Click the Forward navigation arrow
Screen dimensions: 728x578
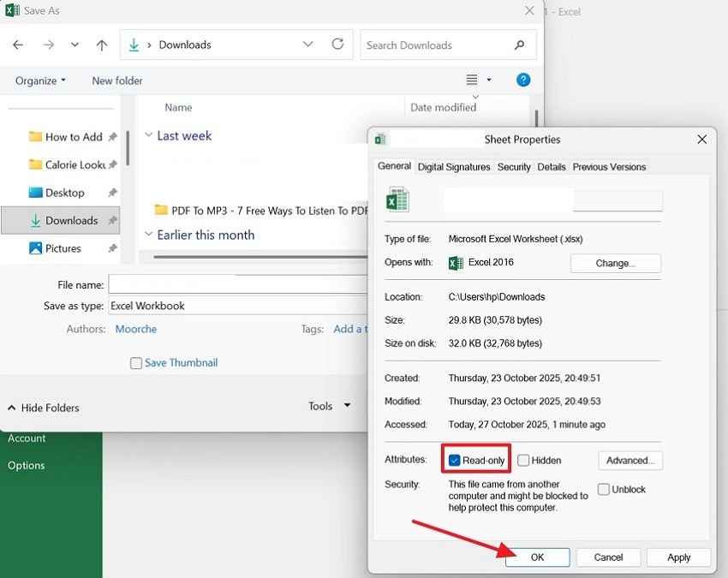tap(48, 45)
